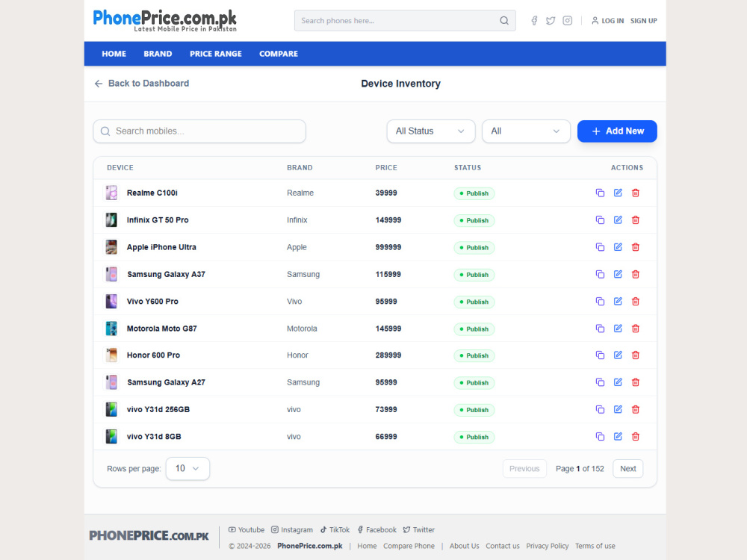Delete the Apple iPhone Ultra row
This screenshot has width=747, height=560.
(x=636, y=247)
